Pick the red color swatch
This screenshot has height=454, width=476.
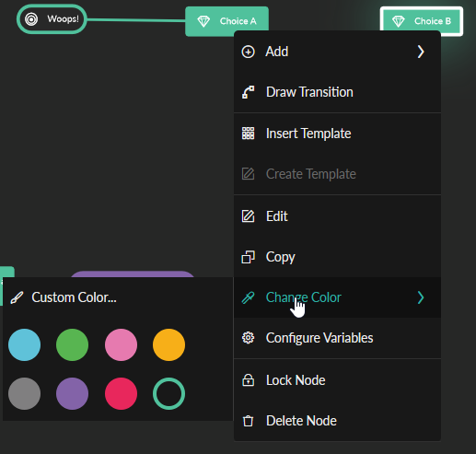(121, 393)
